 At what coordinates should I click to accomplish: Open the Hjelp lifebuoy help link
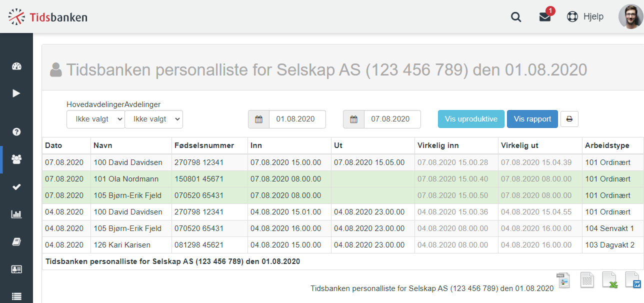click(x=585, y=16)
